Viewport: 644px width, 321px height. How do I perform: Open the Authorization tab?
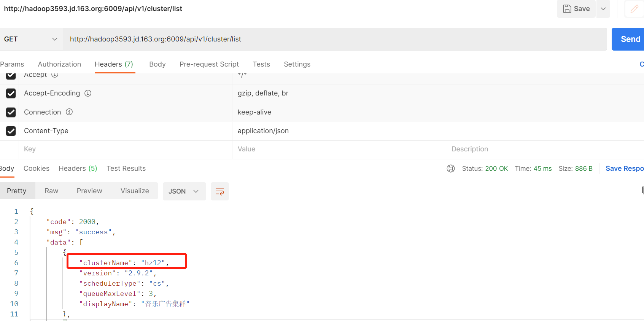tap(59, 64)
